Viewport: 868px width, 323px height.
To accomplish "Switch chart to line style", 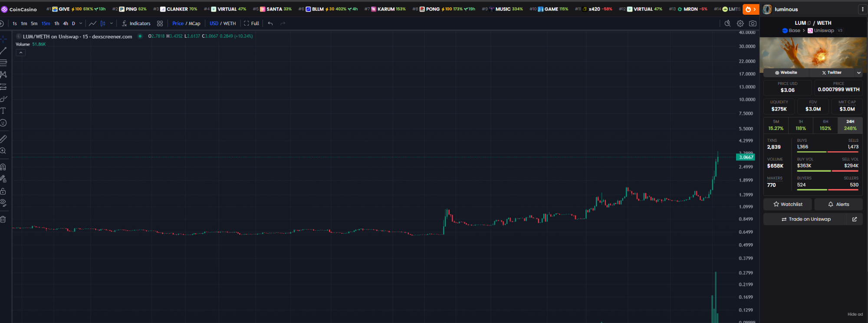I will (x=92, y=23).
